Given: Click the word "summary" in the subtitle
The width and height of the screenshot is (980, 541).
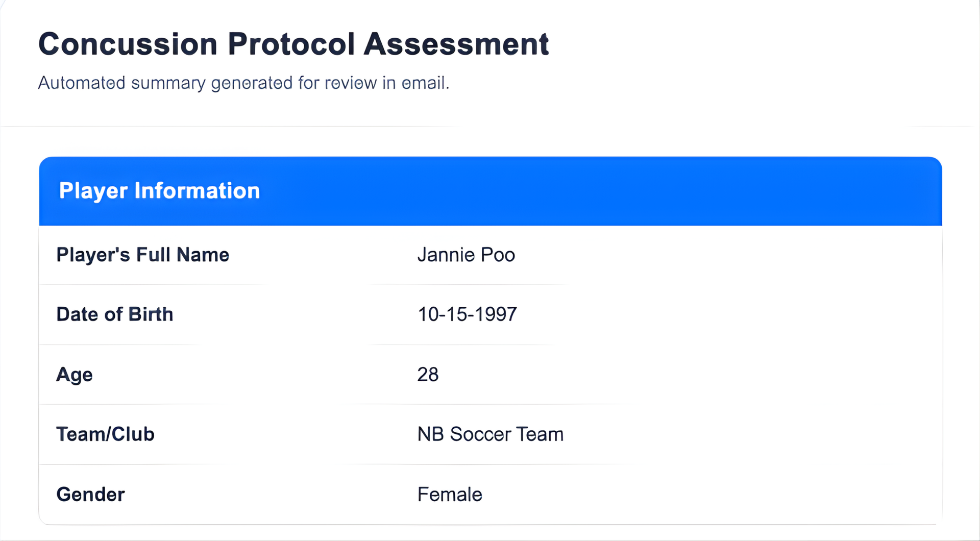Looking at the screenshot, I should click(x=168, y=83).
